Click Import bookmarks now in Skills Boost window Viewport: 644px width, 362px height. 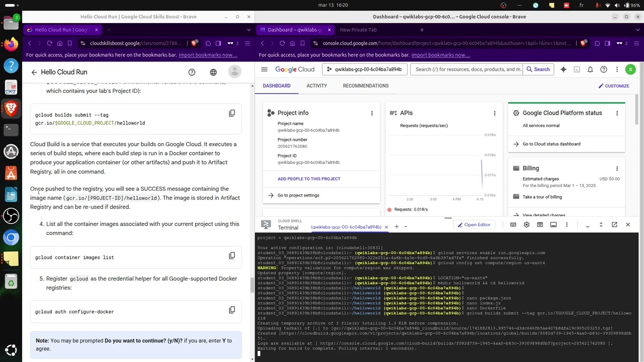click(208, 55)
